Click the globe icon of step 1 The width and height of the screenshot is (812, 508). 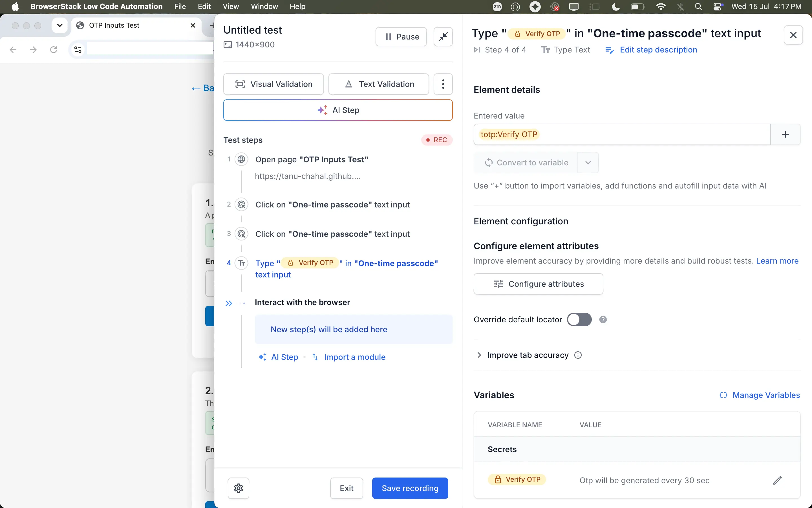tap(241, 159)
